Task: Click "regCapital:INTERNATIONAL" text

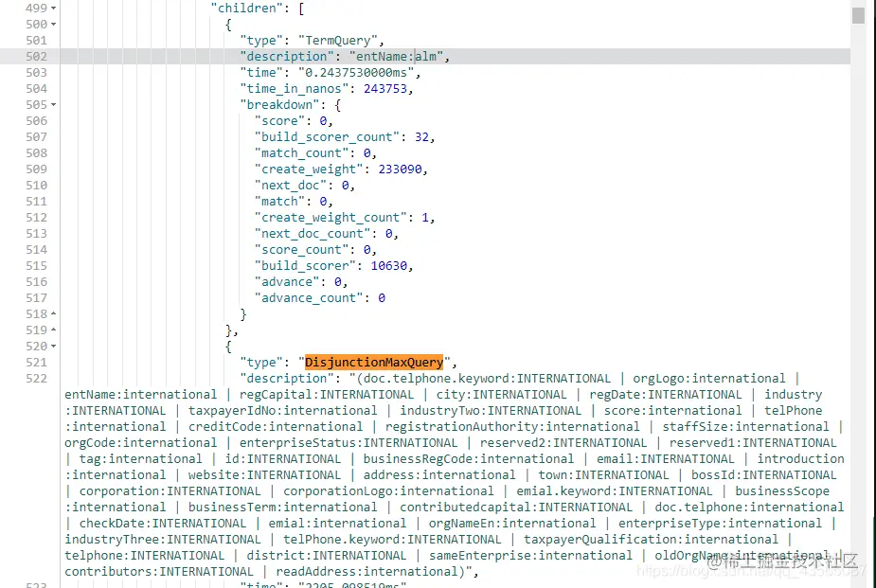Action: click(x=327, y=395)
